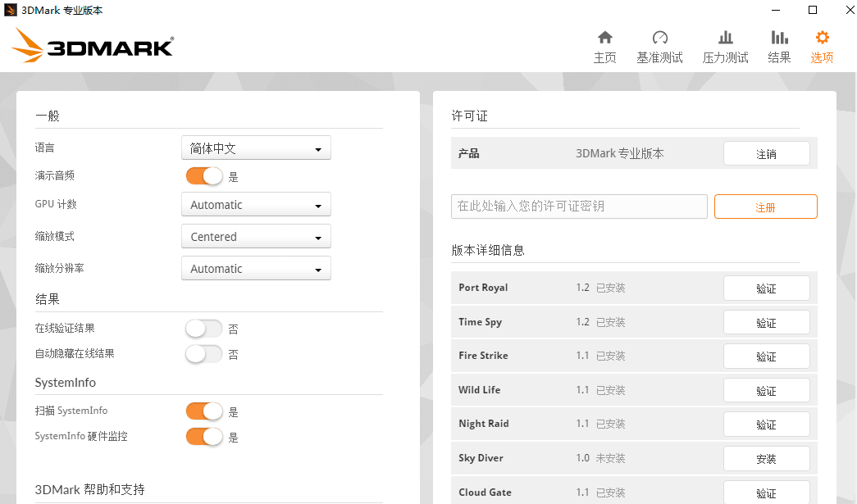The image size is (857, 504).
Task: Verify the Fire Strike test
Action: [x=767, y=356]
